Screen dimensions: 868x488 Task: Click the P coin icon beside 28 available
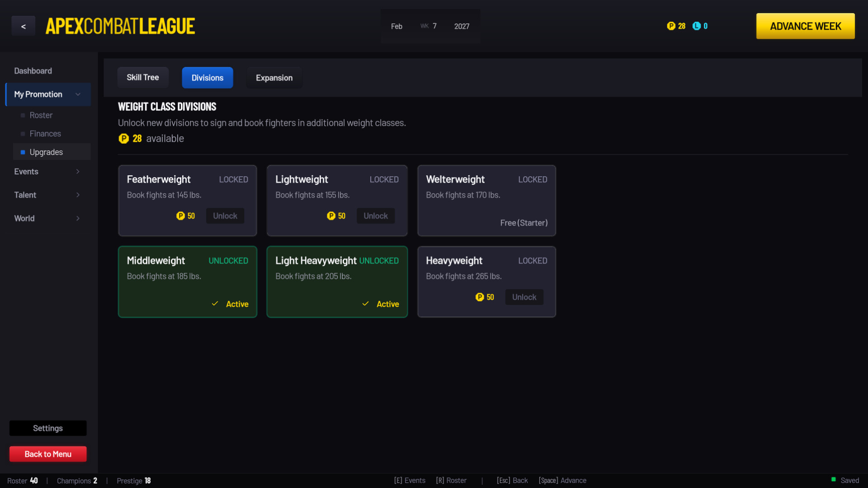click(x=123, y=138)
